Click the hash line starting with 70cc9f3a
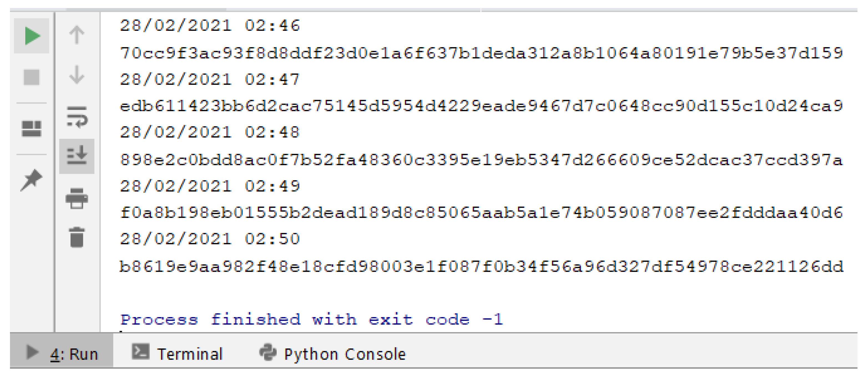The image size is (868, 377). [481, 53]
